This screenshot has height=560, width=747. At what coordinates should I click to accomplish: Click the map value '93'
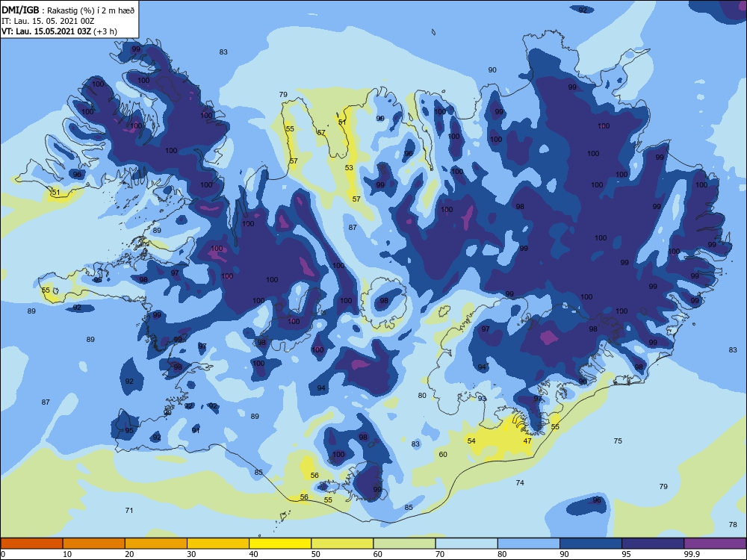(482, 399)
